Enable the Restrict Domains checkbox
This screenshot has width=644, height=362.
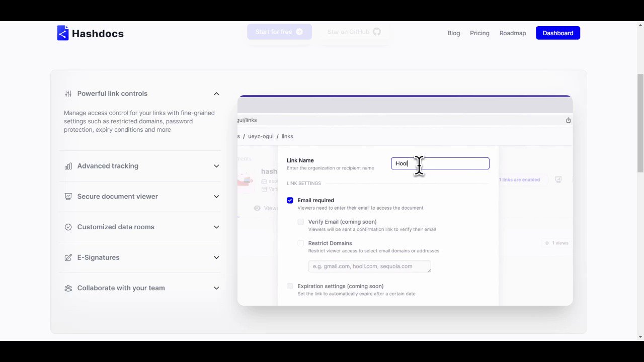(300, 243)
